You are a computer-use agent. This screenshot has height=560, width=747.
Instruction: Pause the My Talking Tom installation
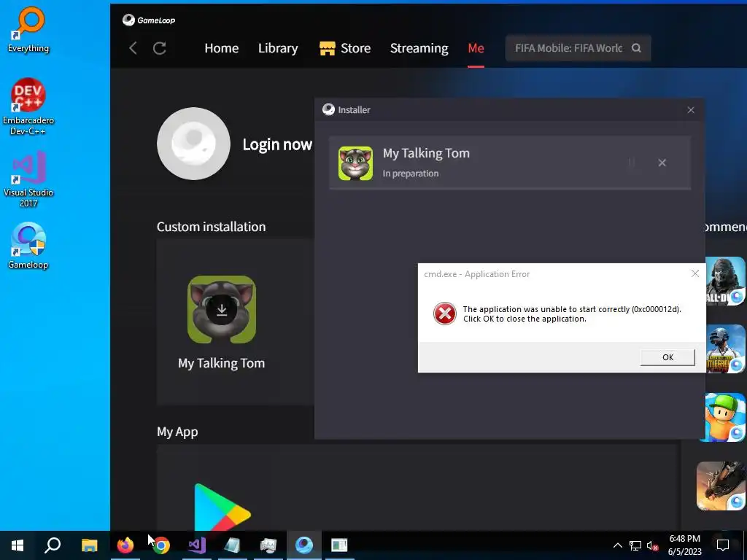631,163
